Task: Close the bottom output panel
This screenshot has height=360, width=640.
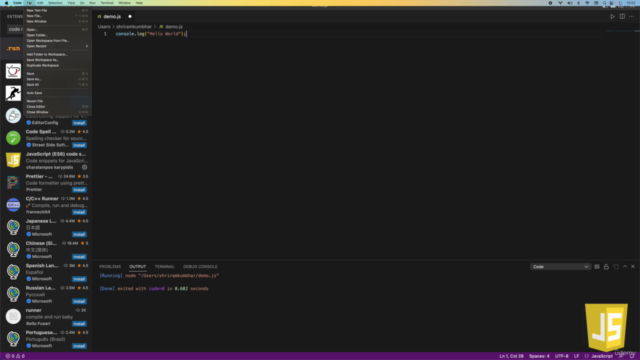Action: click(633, 267)
